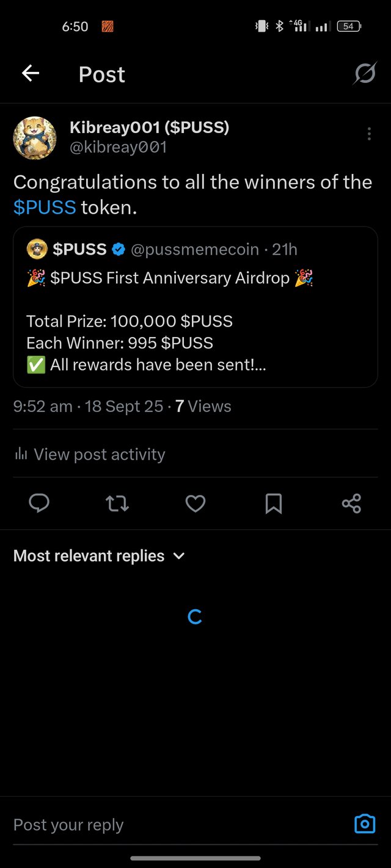
Task: Tap the reply speech bubble icon
Action: pyautogui.click(x=39, y=504)
